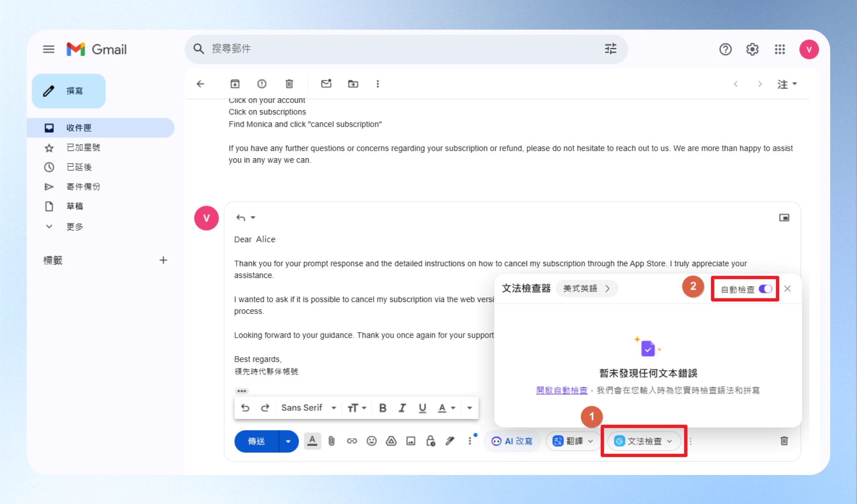Viewport: 857px width, 504px height.
Task: Open the Google apps grid
Action: click(780, 49)
